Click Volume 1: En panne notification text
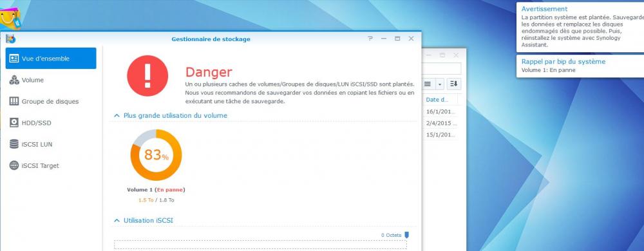The image size is (644, 251). (548, 70)
